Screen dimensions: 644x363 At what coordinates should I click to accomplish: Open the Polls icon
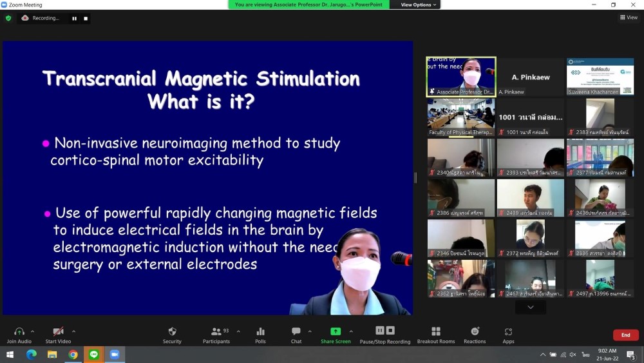(x=260, y=331)
